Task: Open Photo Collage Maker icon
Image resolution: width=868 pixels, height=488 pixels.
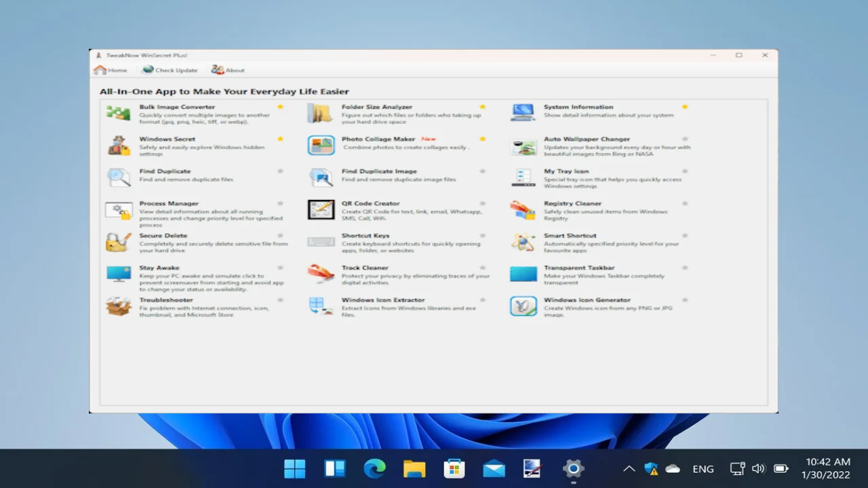Action: 321,145
